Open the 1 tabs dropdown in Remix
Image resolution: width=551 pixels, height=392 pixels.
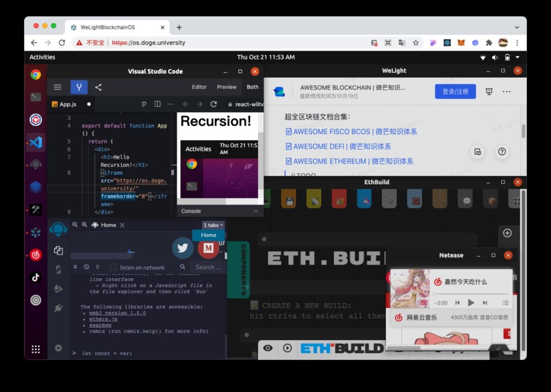214,225
